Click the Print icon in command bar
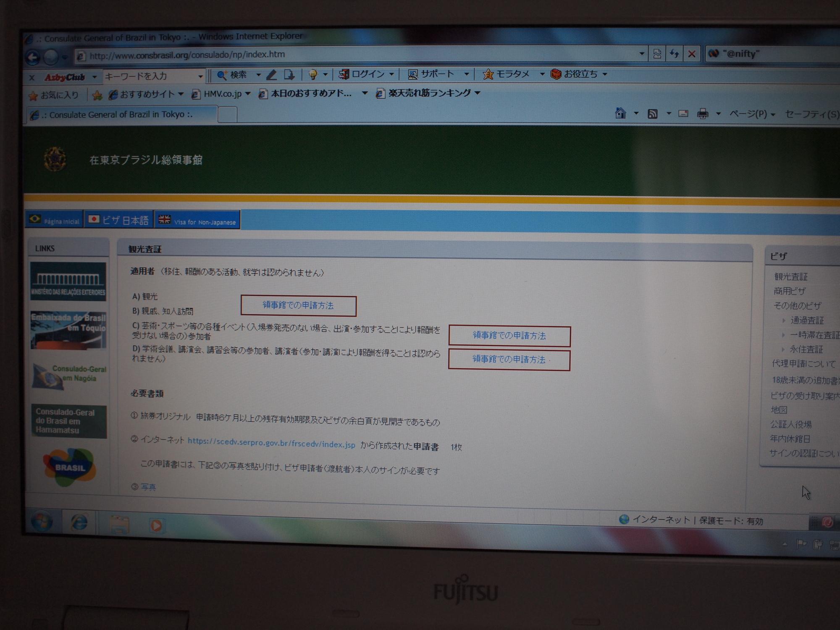 pos(703,114)
